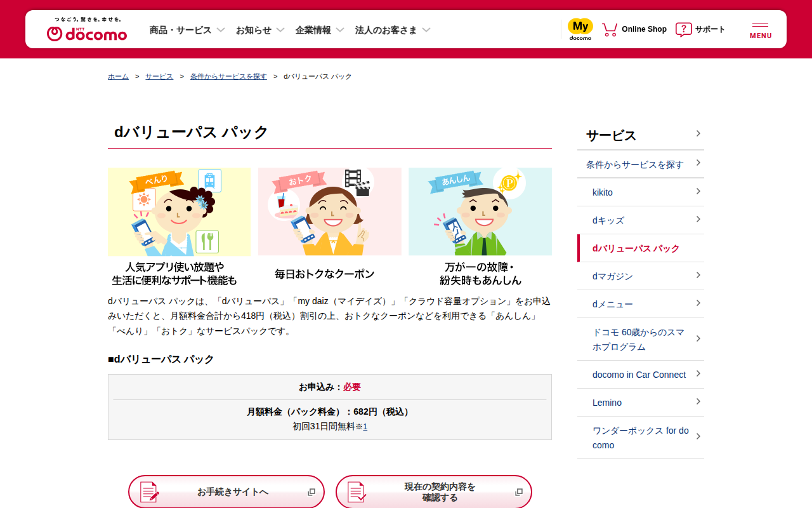Open dメニュー in the sidebar
Screen dimensions: 812x508
pyautogui.click(x=641, y=304)
